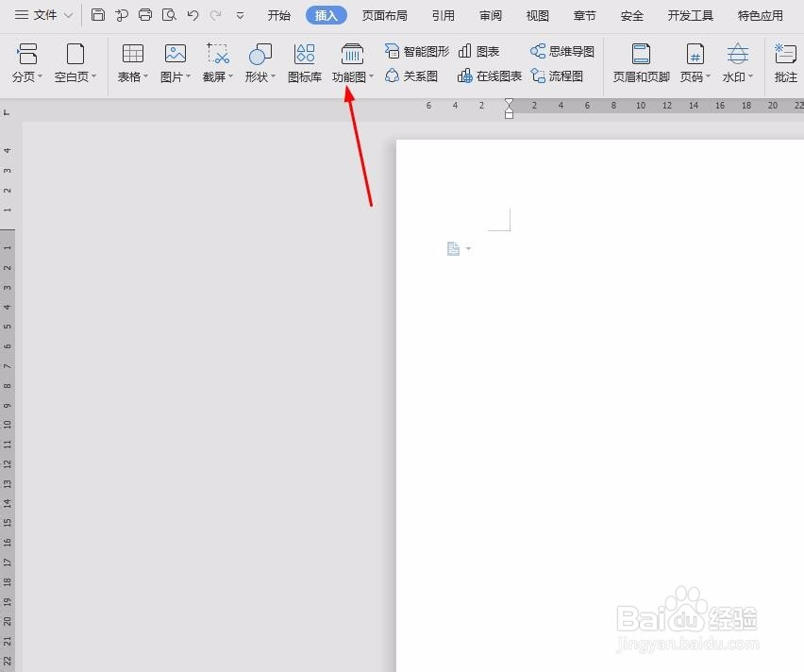Open the 章节 tab
The image size is (804, 672).
[584, 15]
